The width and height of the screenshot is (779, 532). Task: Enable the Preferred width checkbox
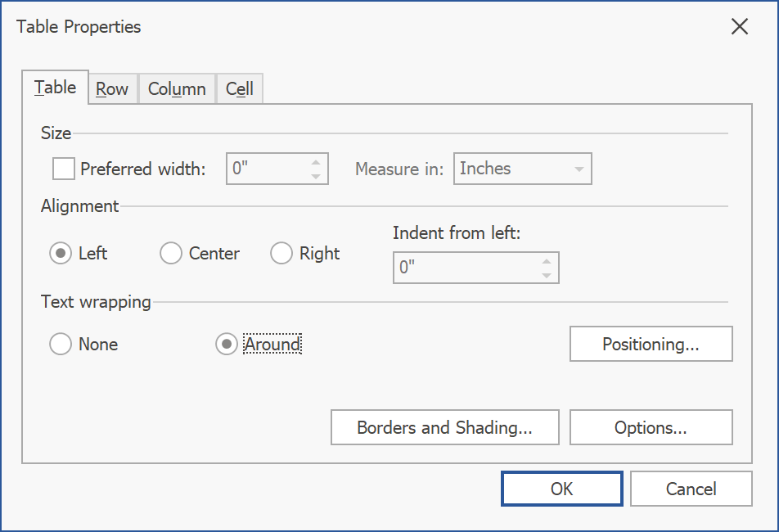click(63, 169)
